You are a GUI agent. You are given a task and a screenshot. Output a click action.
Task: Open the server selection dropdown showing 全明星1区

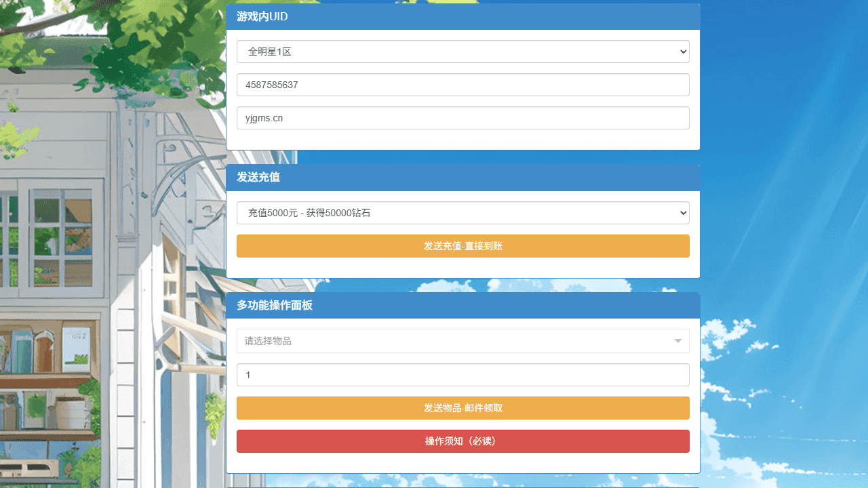(x=463, y=52)
